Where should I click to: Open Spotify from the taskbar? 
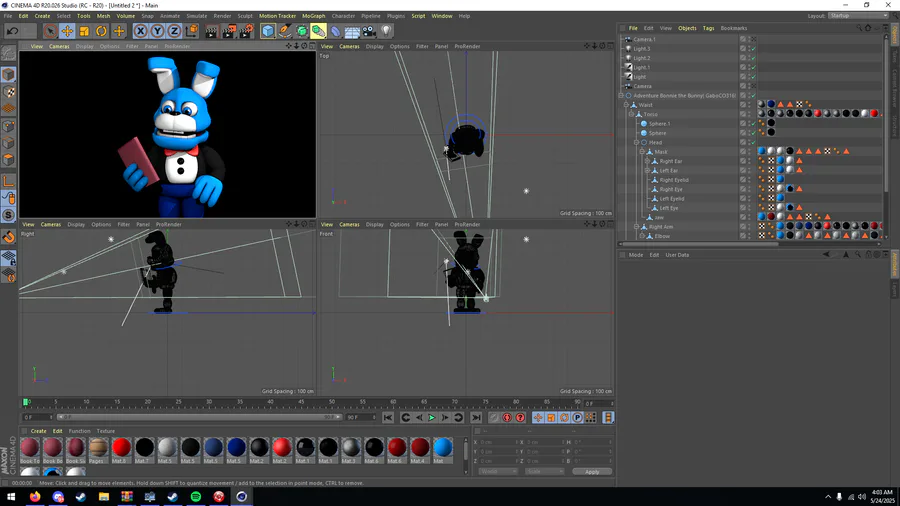pyautogui.click(x=196, y=497)
